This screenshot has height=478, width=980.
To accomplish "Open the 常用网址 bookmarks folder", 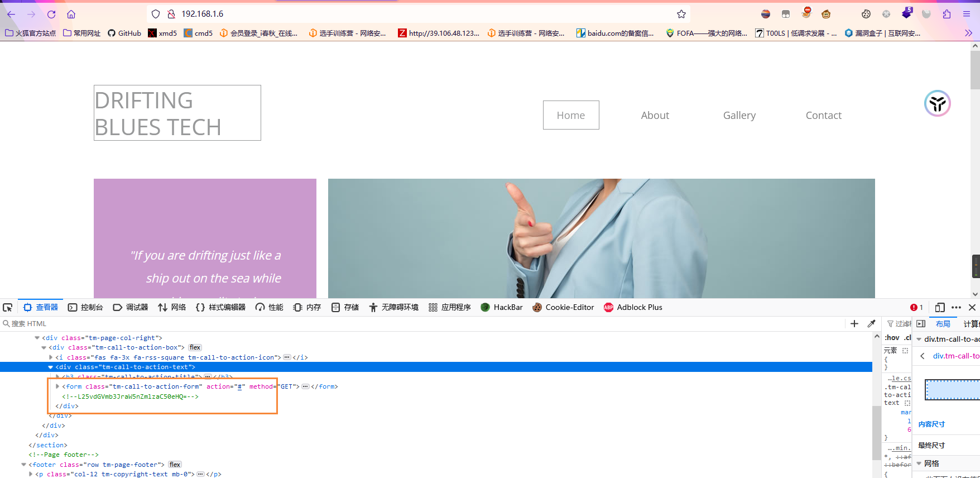I will pos(81,33).
